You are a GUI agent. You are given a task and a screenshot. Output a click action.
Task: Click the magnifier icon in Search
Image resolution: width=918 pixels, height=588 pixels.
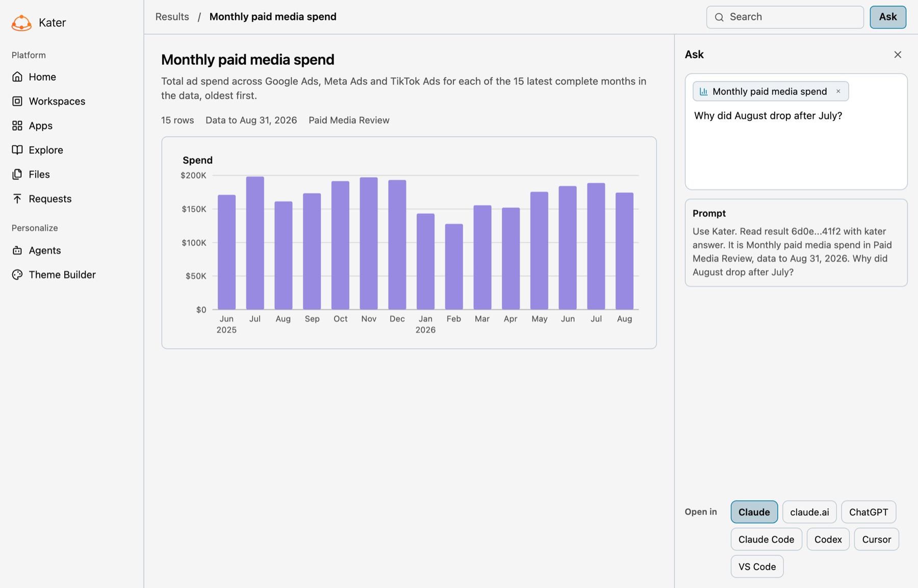[719, 17]
